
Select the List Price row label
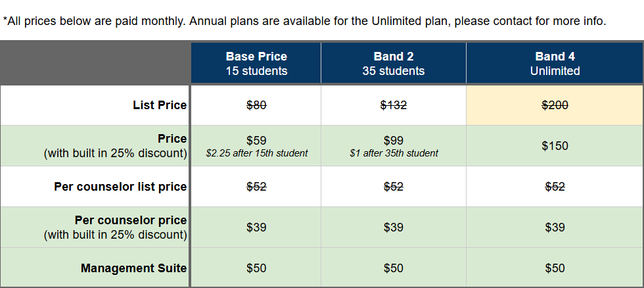(160, 105)
